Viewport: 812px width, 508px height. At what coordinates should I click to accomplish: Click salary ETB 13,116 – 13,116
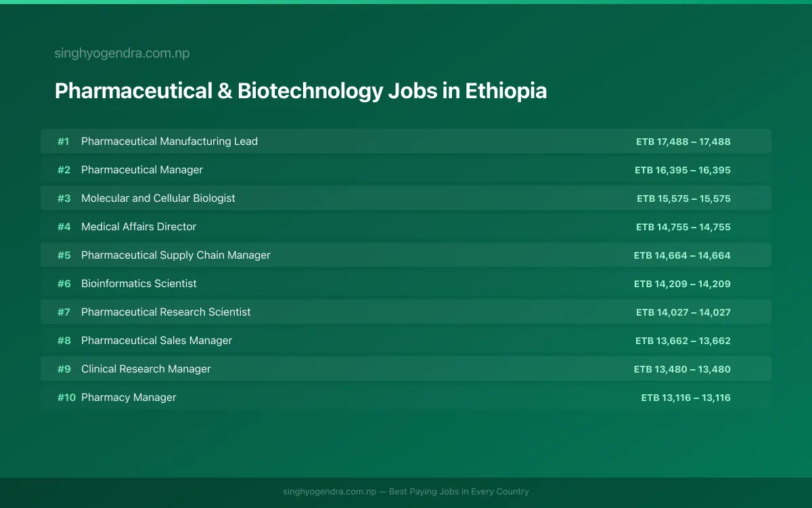[x=686, y=398]
